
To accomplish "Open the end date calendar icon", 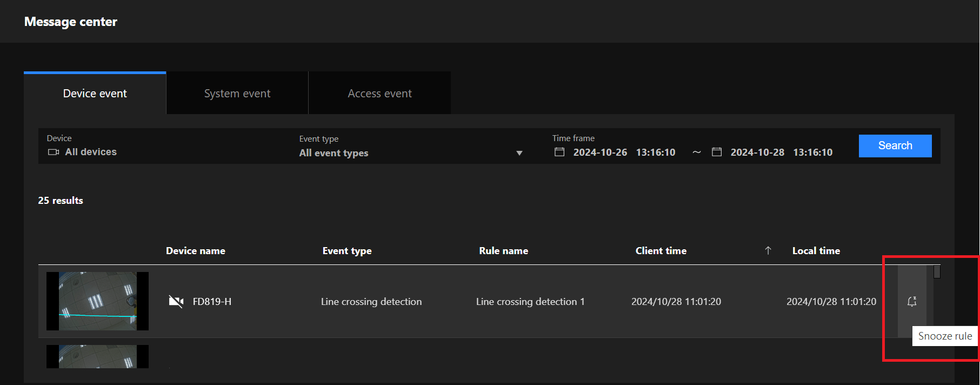I will click(717, 152).
